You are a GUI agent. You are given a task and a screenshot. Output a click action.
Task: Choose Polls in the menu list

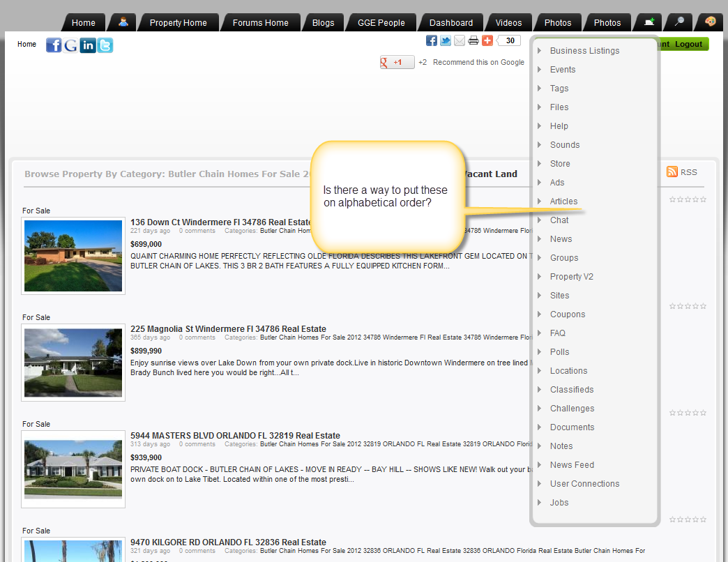click(559, 351)
